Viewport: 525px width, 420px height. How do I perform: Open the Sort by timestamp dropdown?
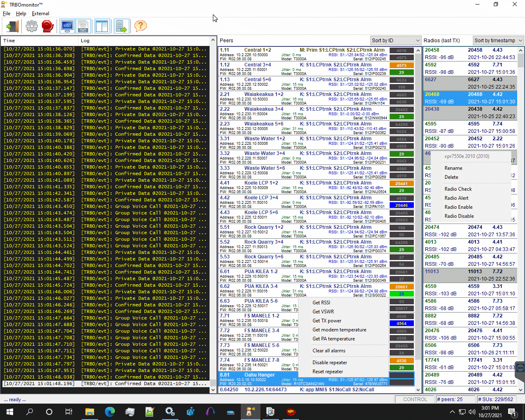498,41
